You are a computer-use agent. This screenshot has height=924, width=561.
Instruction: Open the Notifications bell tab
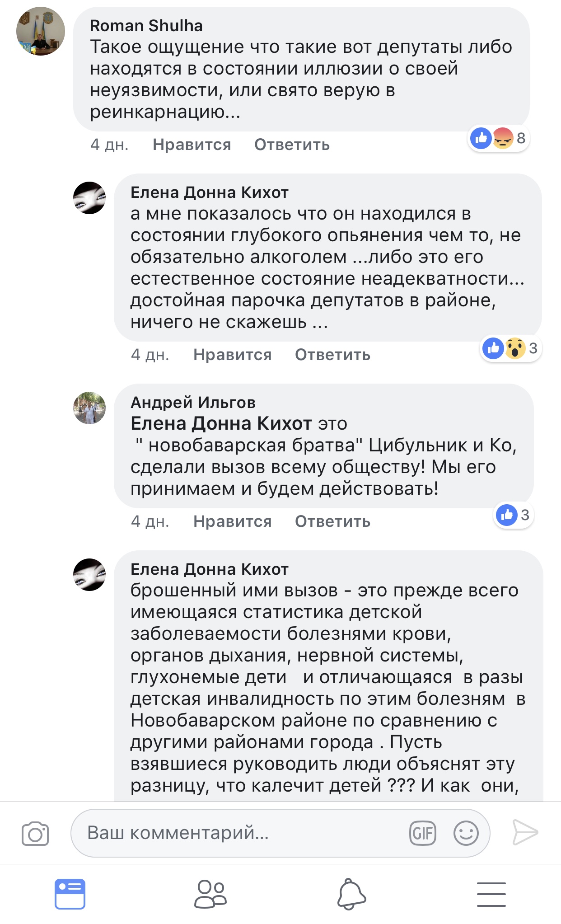(351, 894)
